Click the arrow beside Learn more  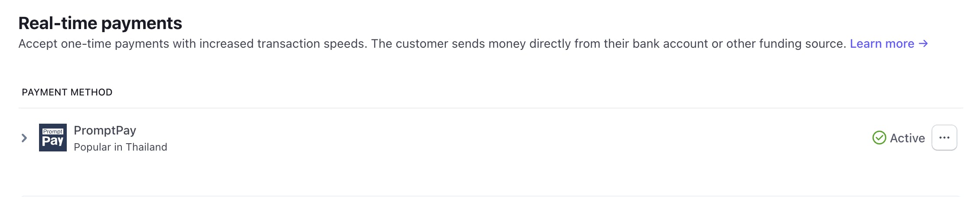[x=923, y=44]
